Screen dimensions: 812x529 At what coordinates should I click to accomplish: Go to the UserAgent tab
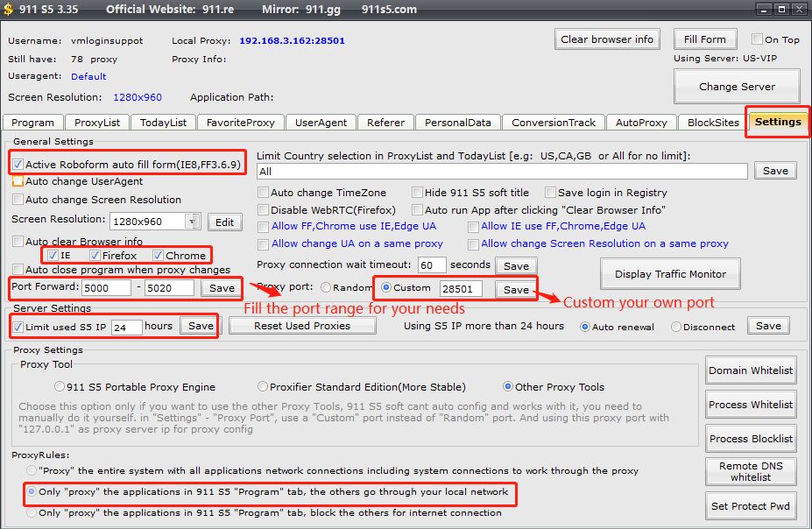point(321,123)
